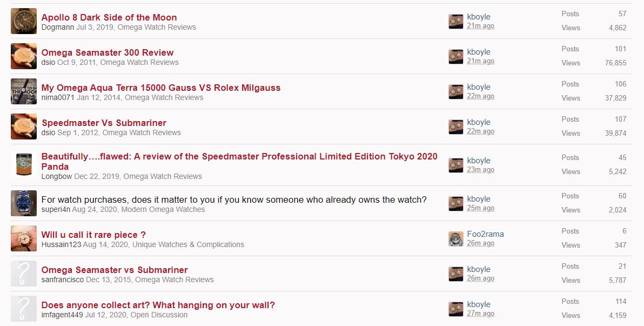Click imfagent449's question-mark placeholder avatar

click(24, 309)
